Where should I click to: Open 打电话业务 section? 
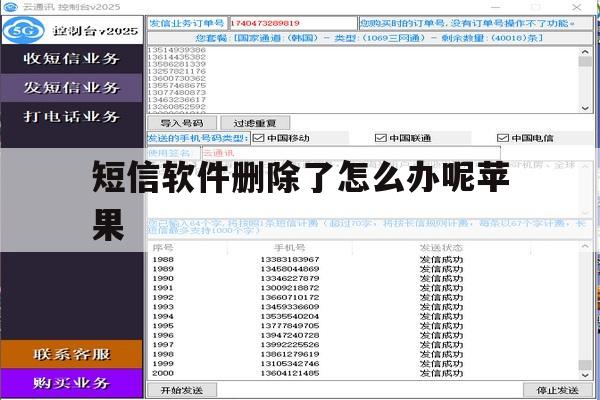click(72, 116)
